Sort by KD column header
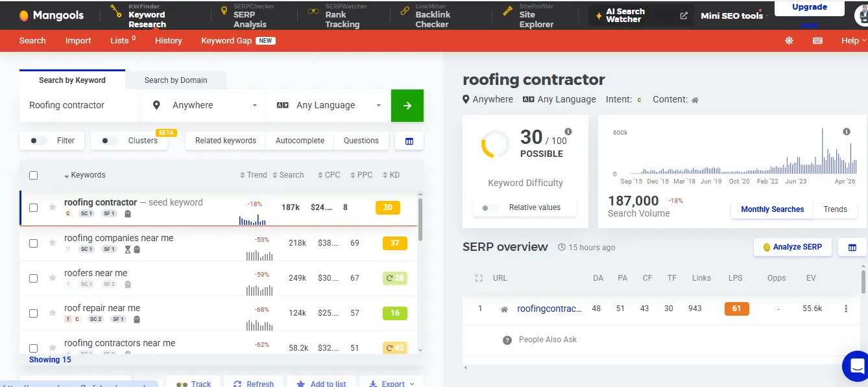The image size is (868, 387). click(x=391, y=175)
